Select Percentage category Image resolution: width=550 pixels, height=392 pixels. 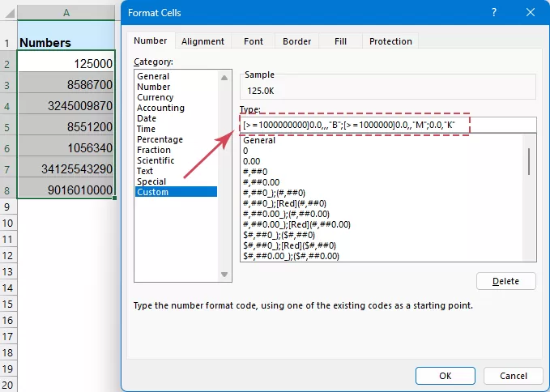click(x=176, y=139)
